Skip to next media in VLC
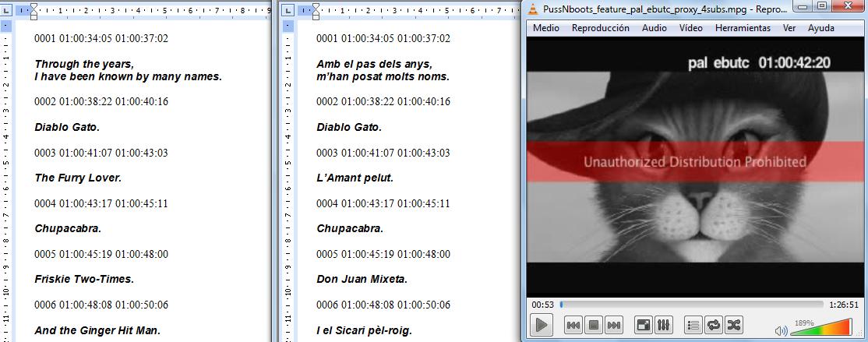This screenshot has width=868, height=342. point(614,325)
